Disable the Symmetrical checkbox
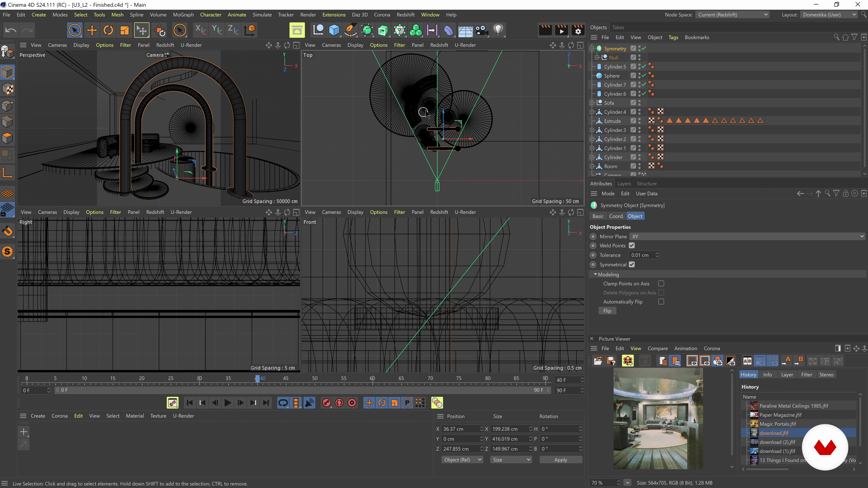This screenshot has height=488, width=868. [x=632, y=265]
